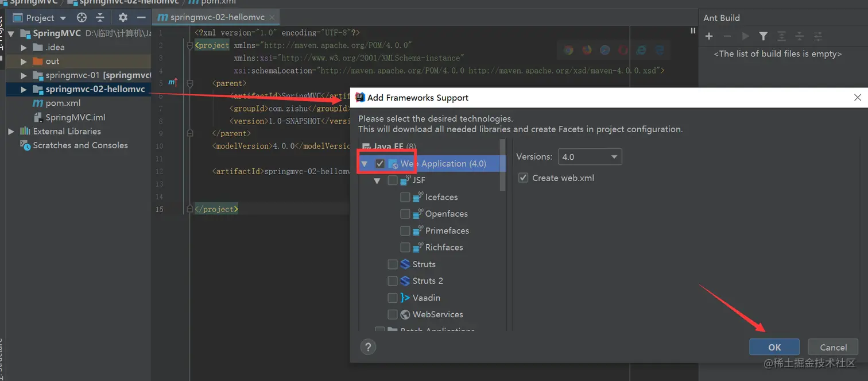Expand the .idea folder
Screen dimensions: 868x381
(x=24, y=47)
